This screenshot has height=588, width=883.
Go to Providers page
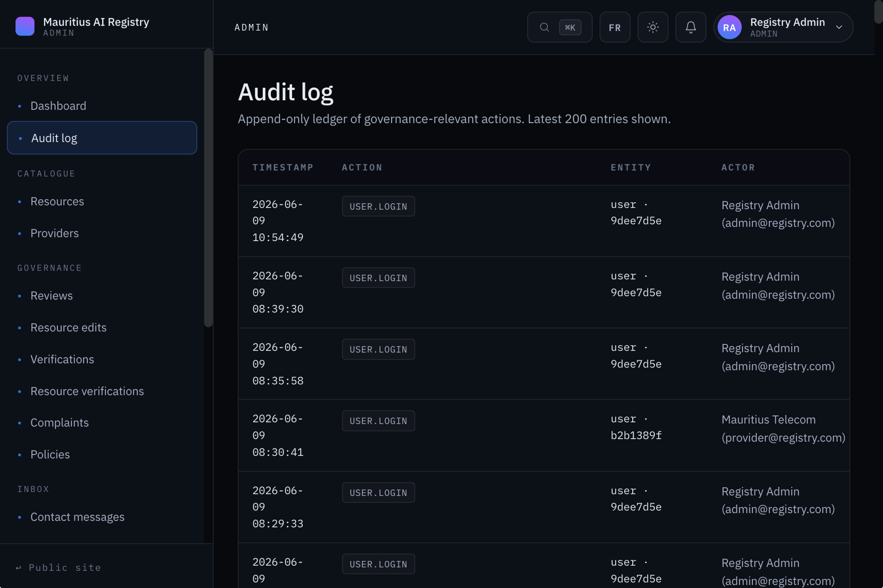pos(102,233)
